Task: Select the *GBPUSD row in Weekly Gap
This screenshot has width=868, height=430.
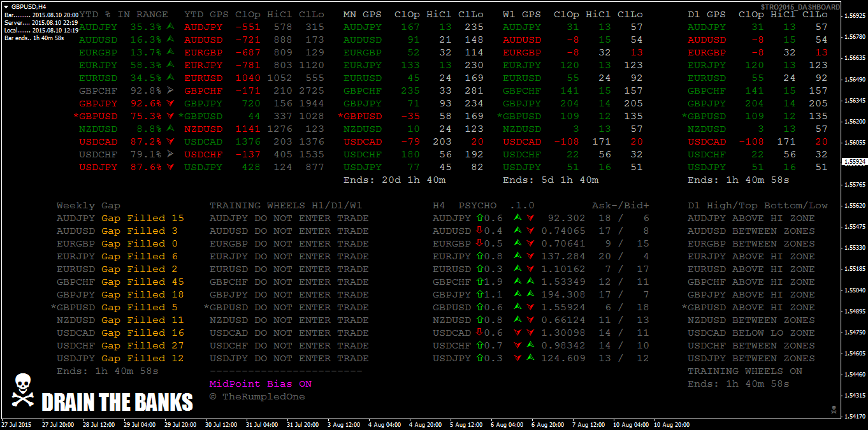Action: tap(120, 308)
